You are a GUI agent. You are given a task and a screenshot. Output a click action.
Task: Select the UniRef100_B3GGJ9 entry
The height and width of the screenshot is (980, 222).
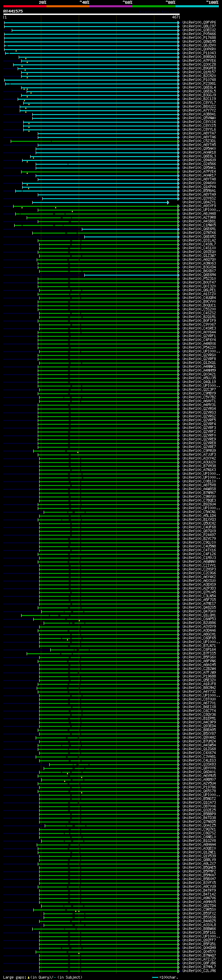(199, 95)
